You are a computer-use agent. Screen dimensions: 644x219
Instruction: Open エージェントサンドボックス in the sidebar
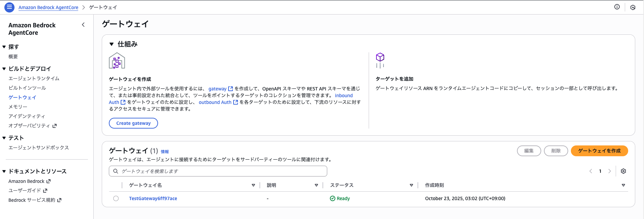coord(39,147)
